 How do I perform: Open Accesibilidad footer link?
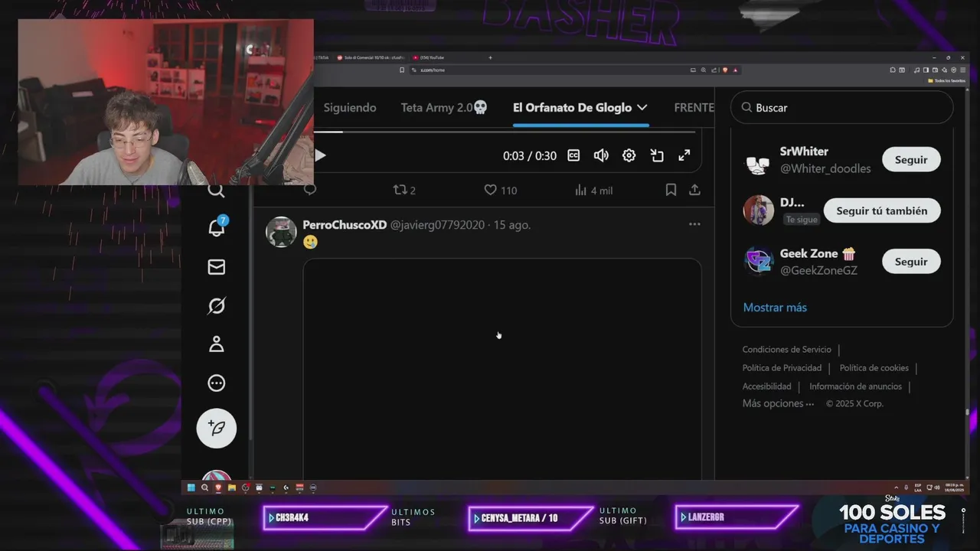click(766, 386)
